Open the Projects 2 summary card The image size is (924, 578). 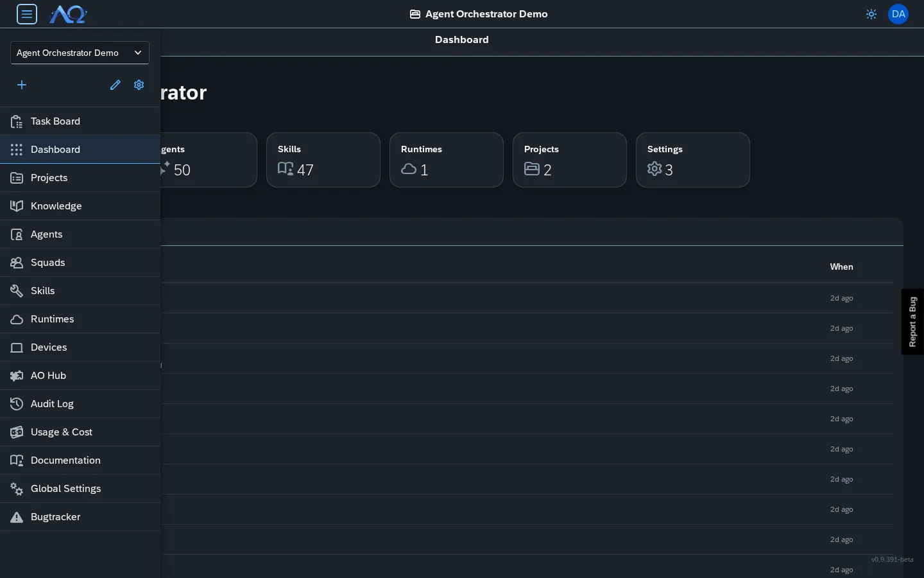570,160
